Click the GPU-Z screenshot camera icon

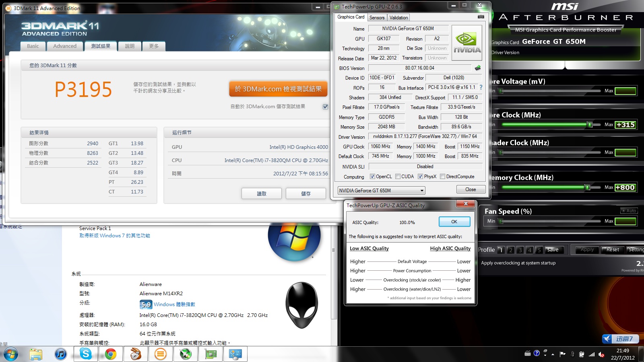tap(481, 17)
